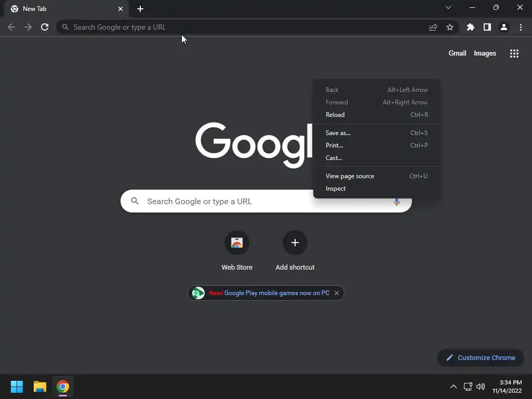This screenshot has height=399, width=532.
Task: Open the network status tray icon
Action: point(468,387)
